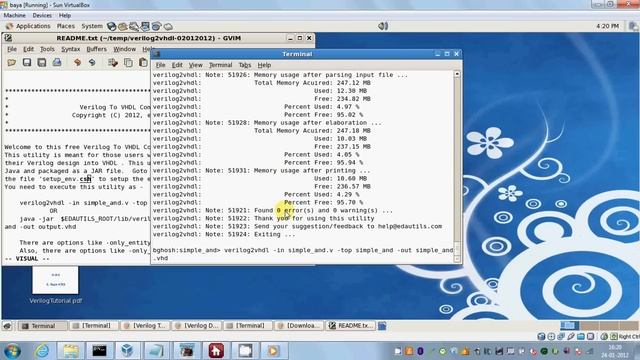Select the second workspace in workspace switcher
The image size is (640, 360).
point(589,325)
